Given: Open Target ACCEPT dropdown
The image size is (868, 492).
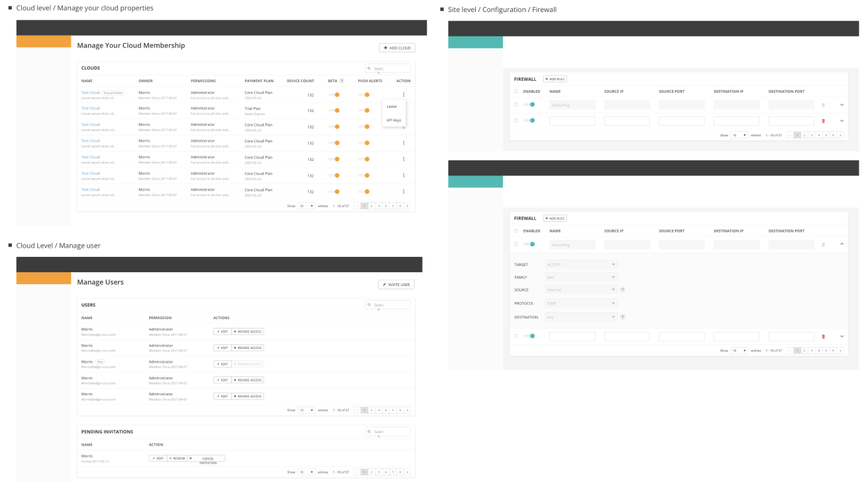Looking at the screenshot, I should pos(581,264).
